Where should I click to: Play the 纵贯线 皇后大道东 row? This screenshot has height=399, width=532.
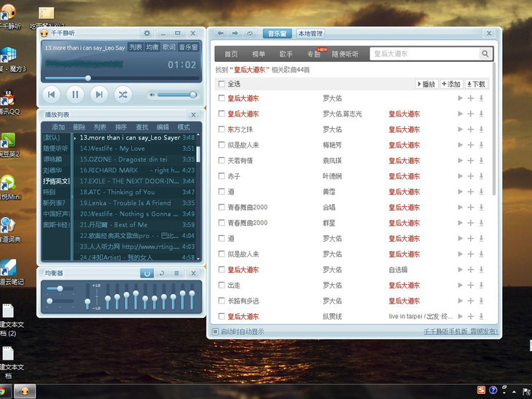coord(460,316)
